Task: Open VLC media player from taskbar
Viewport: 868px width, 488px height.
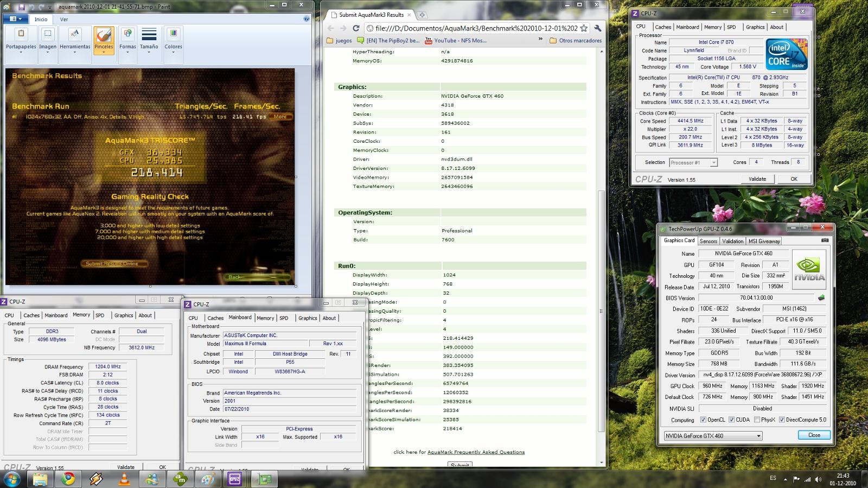Action: tap(124, 479)
